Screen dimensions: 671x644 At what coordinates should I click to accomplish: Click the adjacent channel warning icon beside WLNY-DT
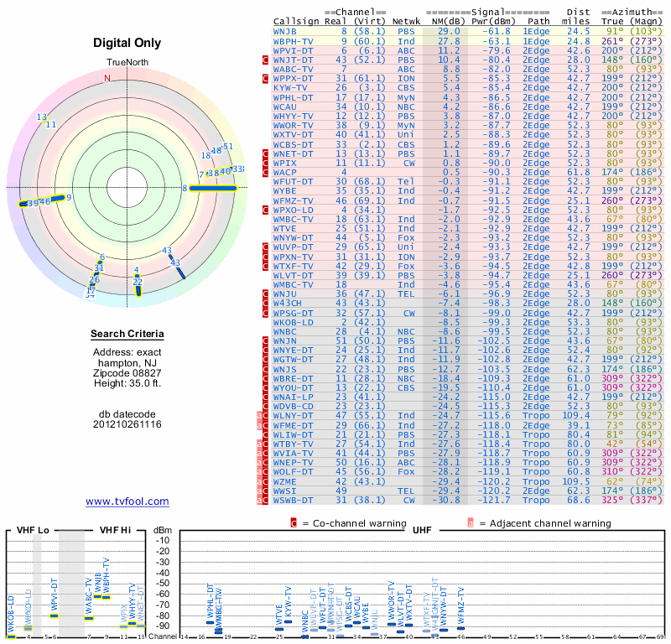click(x=260, y=415)
